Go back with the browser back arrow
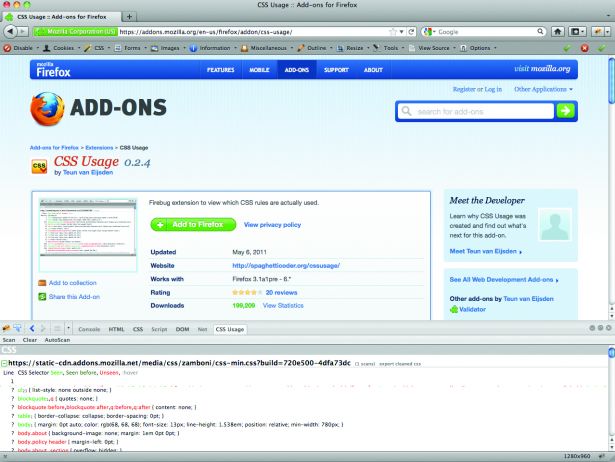Viewport: 615px width, 462px height. [10, 31]
